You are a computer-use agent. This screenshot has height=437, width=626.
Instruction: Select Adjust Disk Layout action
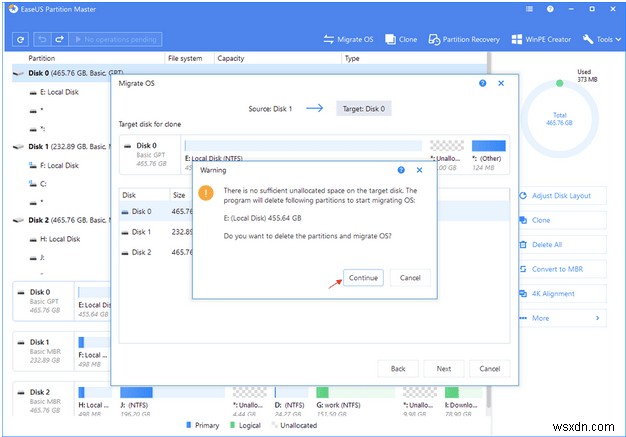562,196
